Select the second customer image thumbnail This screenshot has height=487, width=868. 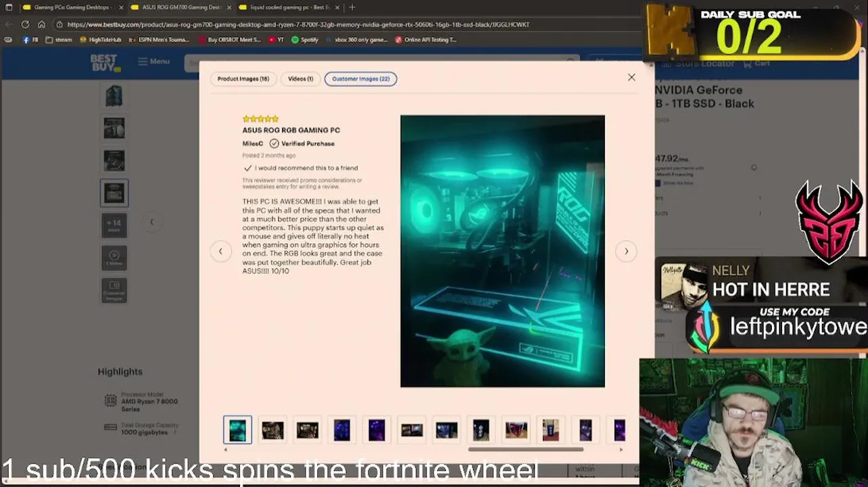click(x=272, y=430)
